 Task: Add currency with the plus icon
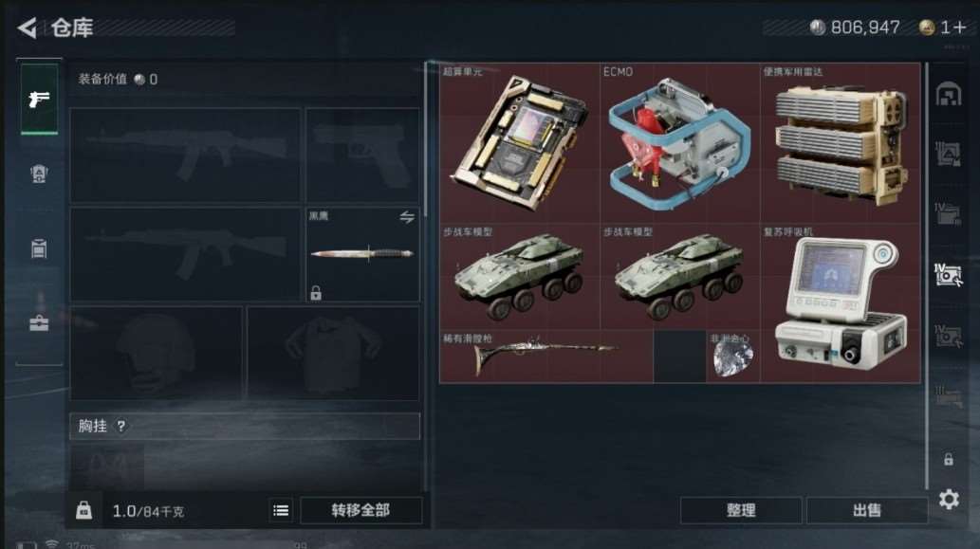[960, 27]
